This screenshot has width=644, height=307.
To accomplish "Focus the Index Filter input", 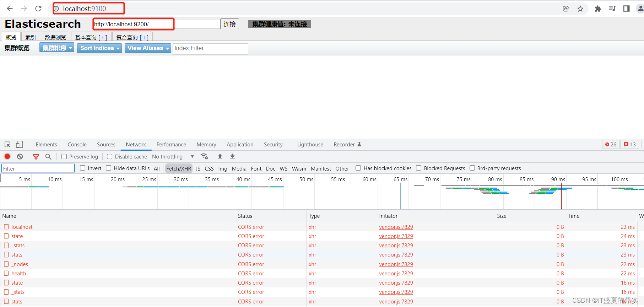I will [210, 48].
